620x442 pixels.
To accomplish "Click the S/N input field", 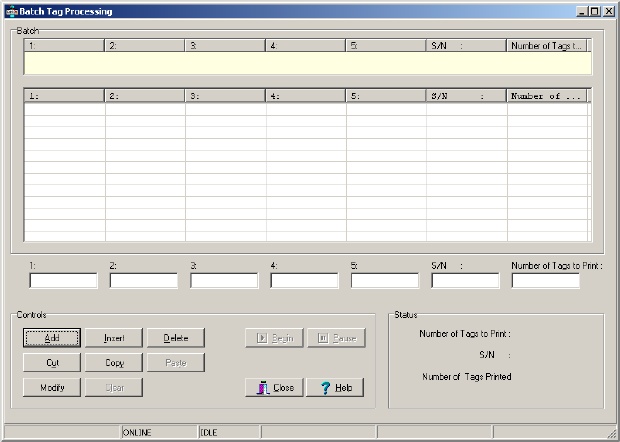I will pyautogui.click(x=465, y=281).
